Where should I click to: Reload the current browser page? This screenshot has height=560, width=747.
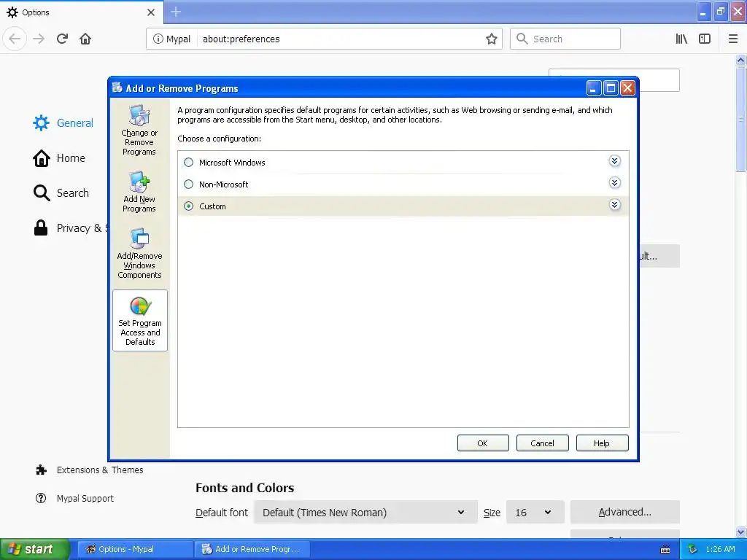coord(62,39)
